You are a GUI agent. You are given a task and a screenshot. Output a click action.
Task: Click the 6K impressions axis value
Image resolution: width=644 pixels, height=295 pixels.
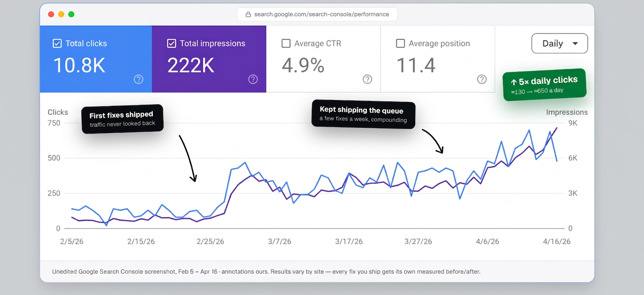572,158
